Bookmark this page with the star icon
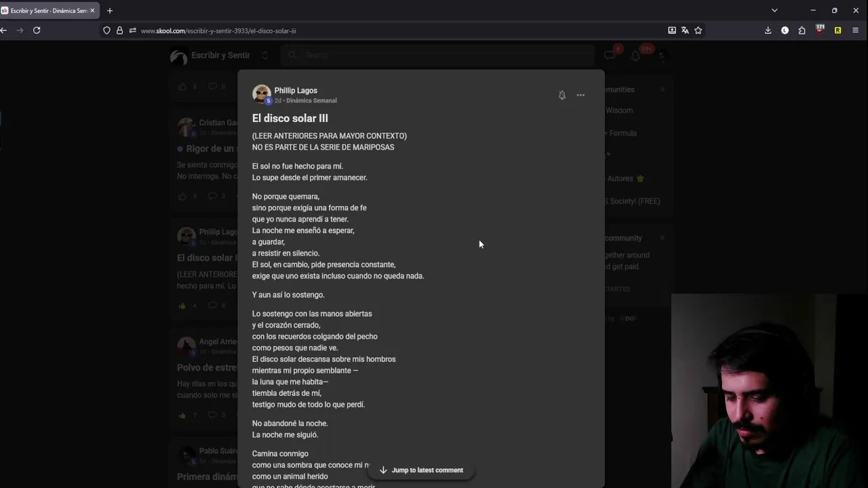 [698, 30]
